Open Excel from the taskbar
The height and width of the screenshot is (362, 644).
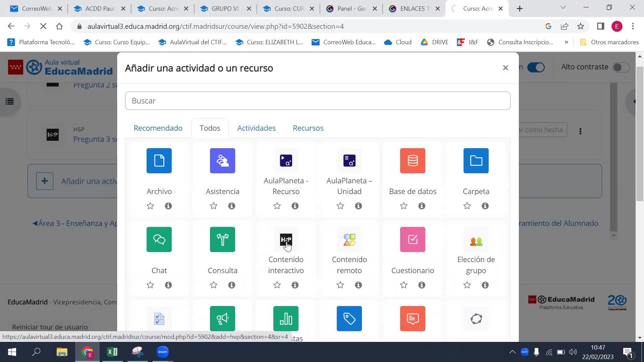point(112,352)
